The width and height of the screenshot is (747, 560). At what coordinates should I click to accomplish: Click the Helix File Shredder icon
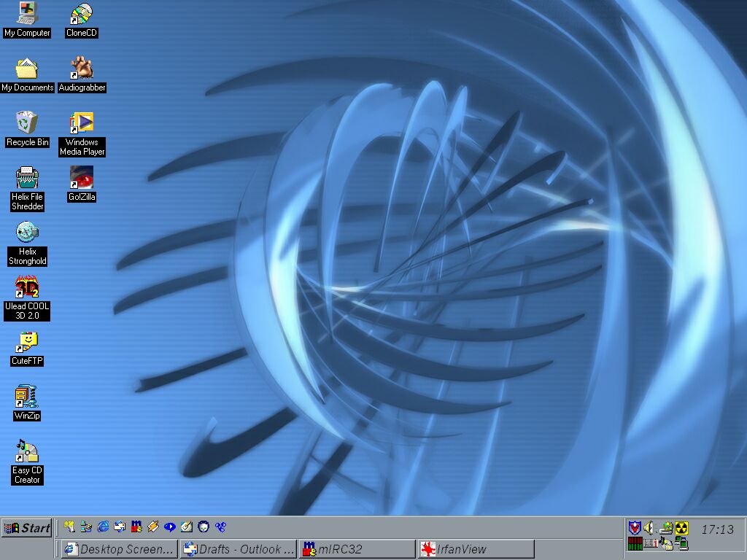pos(27,178)
